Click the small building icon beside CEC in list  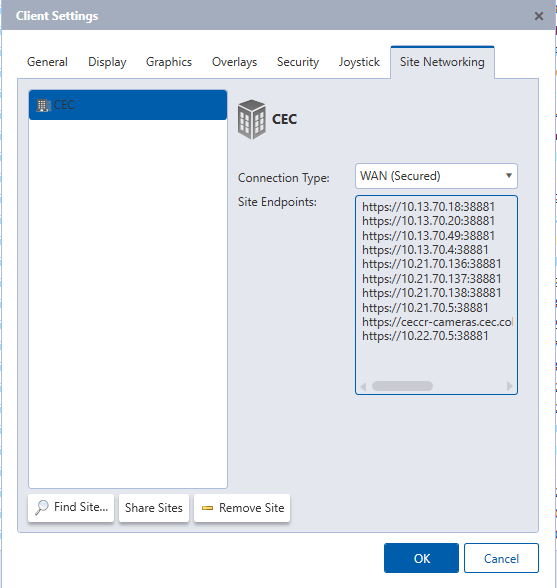(x=43, y=105)
